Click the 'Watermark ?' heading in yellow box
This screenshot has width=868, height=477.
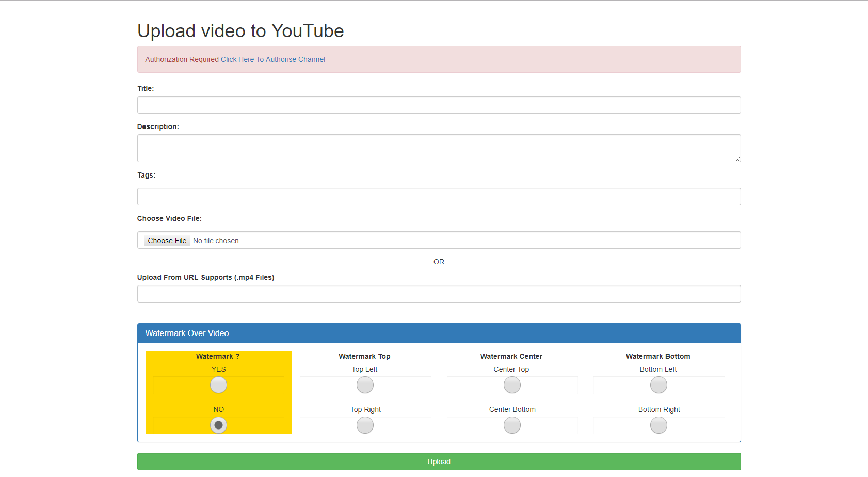(x=218, y=356)
